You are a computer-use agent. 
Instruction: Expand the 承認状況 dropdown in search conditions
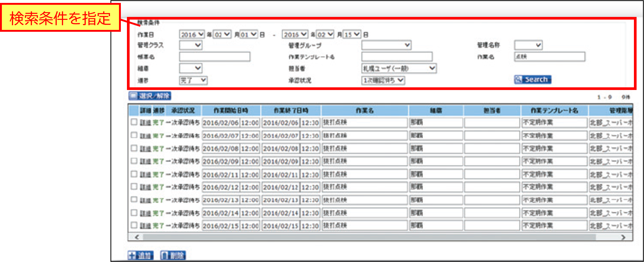pyautogui.click(x=383, y=80)
